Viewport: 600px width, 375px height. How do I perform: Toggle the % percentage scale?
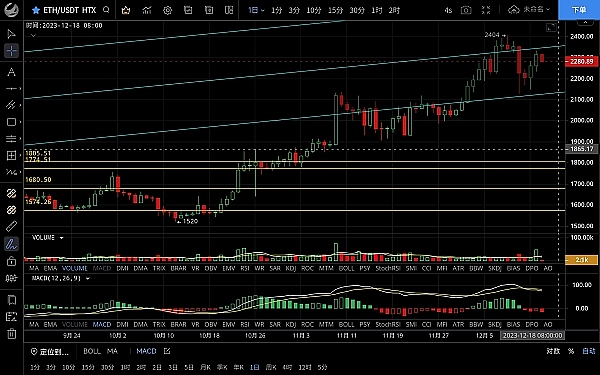click(571, 351)
